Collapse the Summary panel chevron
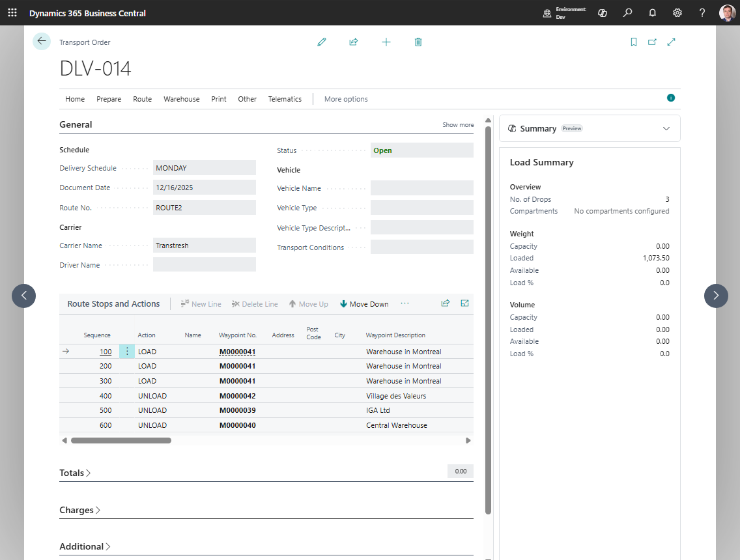This screenshot has height=560, width=740. tap(666, 128)
